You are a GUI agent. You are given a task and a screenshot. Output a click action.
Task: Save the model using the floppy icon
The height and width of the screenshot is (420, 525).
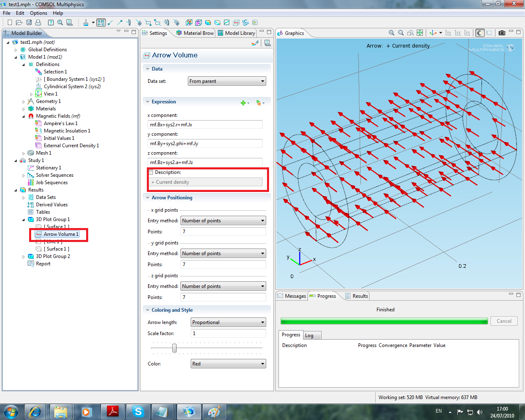tap(29, 23)
